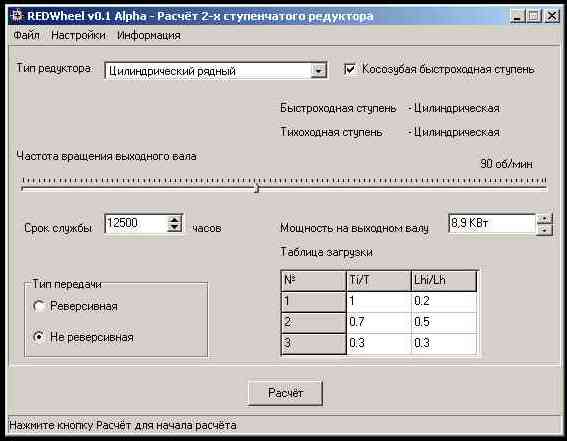The width and height of the screenshot is (567, 441).
Task: Decrease output shaft power with the down arrow
Action: (x=545, y=230)
